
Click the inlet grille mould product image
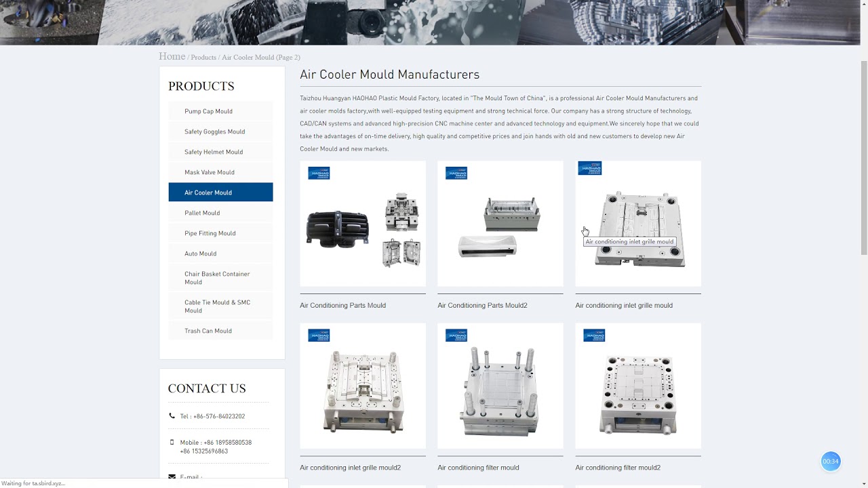pos(638,224)
